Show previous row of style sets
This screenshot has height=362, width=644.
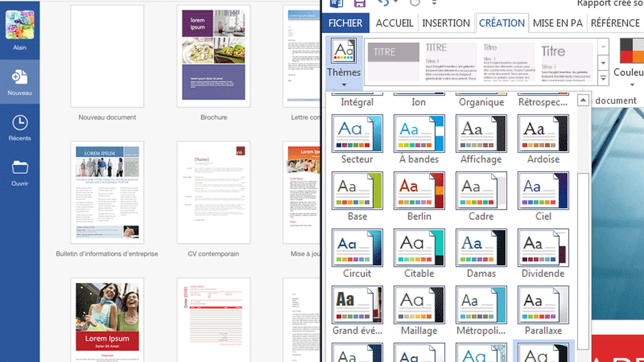click(x=603, y=47)
